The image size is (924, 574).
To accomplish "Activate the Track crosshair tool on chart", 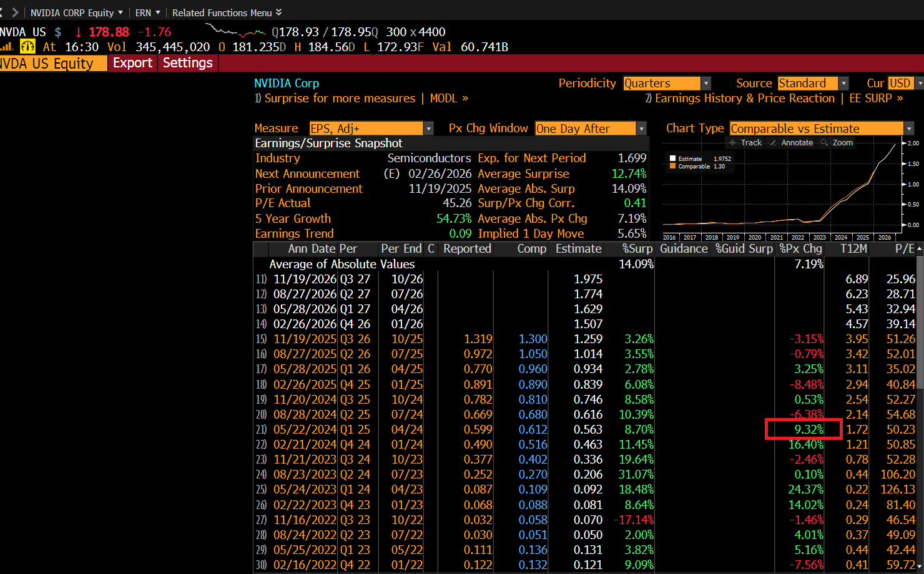I will point(745,143).
